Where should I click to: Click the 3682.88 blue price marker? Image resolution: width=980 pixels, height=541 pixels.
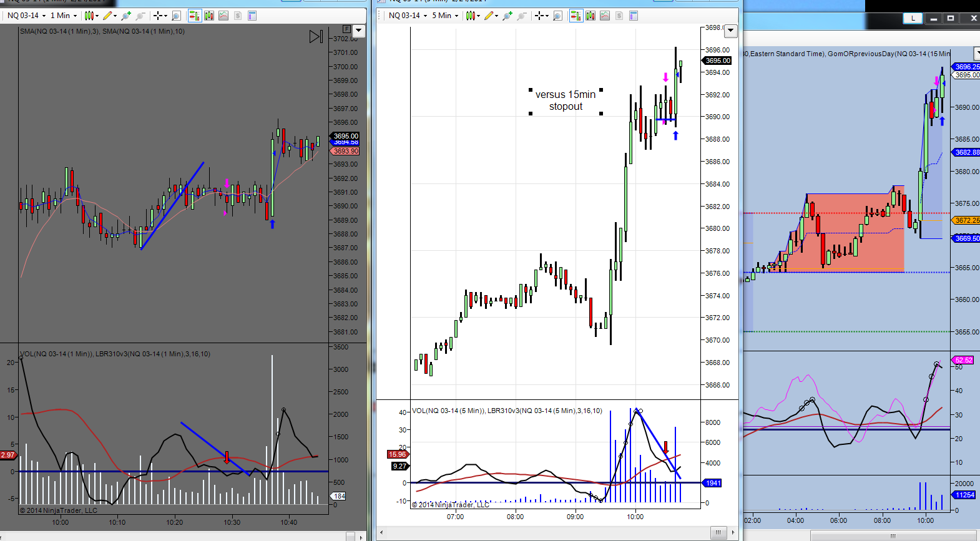(967, 152)
